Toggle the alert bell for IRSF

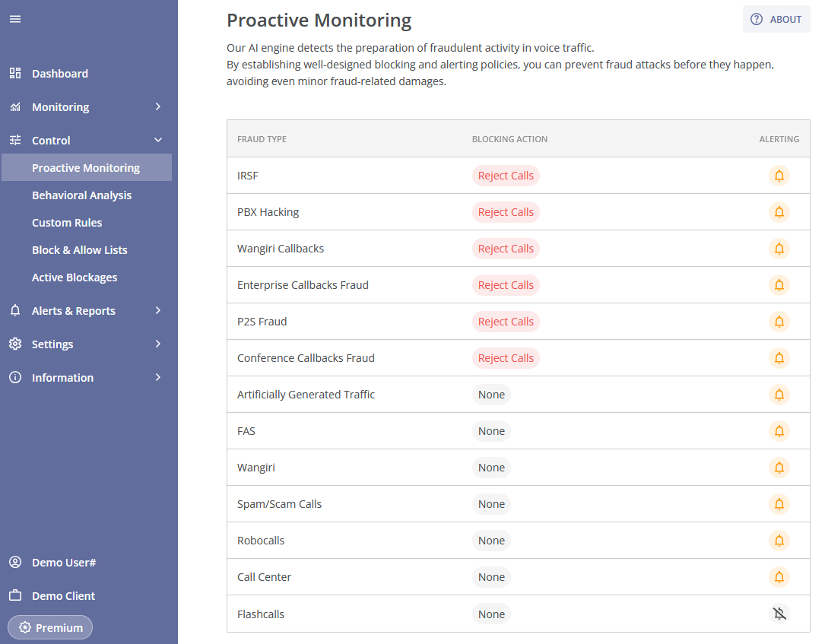point(779,176)
